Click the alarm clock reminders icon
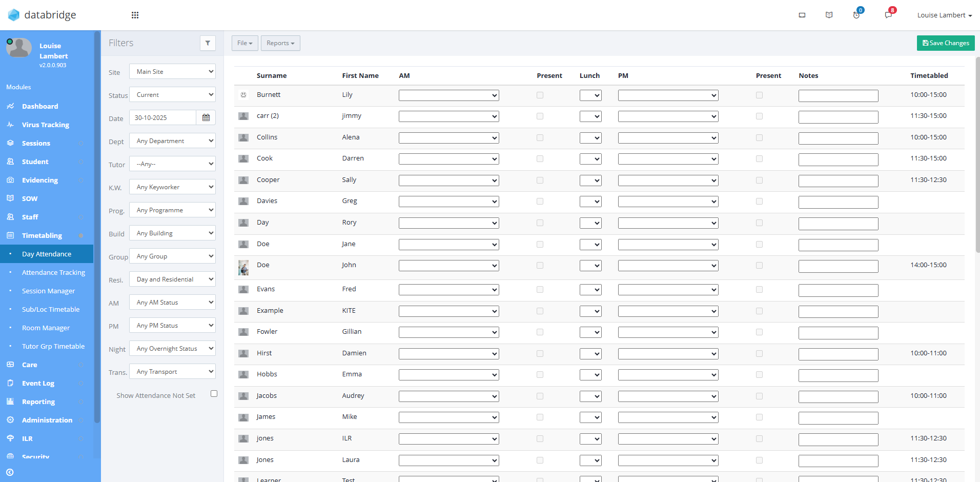 pyautogui.click(x=856, y=15)
